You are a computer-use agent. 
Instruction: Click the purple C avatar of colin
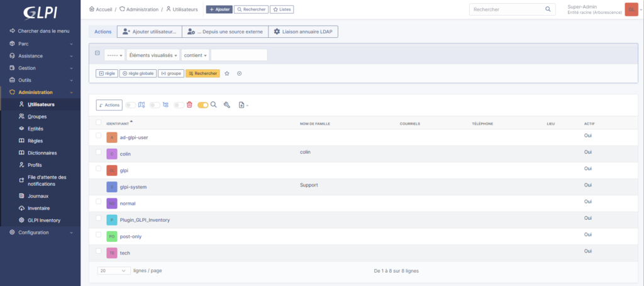pyautogui.click(x=112, y=154)
